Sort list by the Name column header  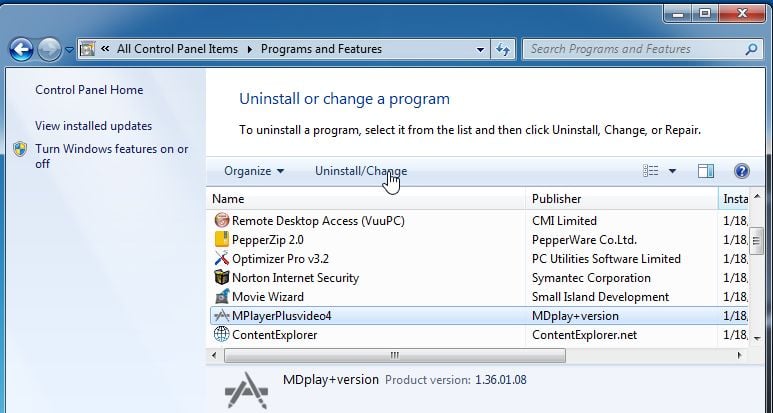click(229, 199)
